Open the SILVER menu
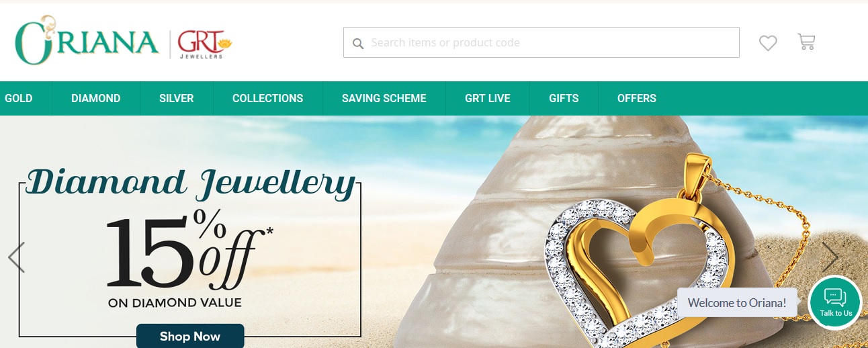The width and height of the screenshot is (868, 348). (x=177, y=98)
